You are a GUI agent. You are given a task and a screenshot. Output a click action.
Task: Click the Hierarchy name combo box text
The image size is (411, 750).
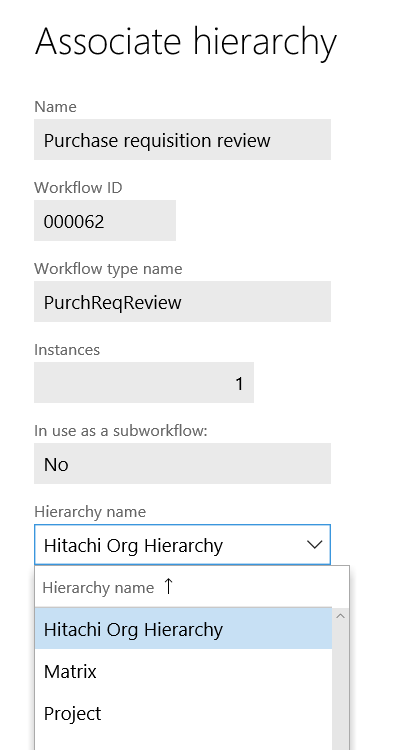pyautogui.click(x=133, y=545)
